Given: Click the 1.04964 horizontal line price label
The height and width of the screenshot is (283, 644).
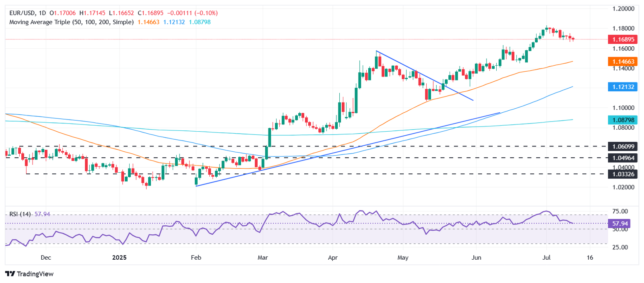Looking at the screenshot, I should tap(623, 158).
